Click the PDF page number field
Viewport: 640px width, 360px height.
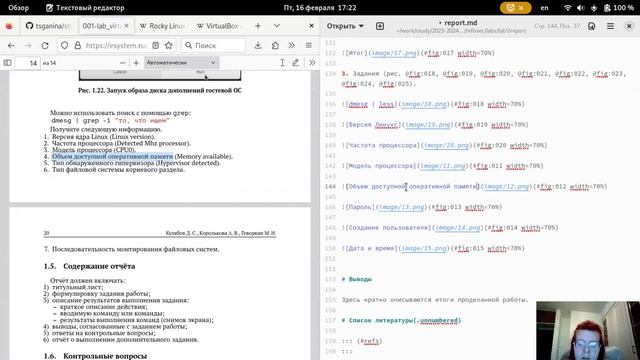pyautogui.click(x=28, y=63)
